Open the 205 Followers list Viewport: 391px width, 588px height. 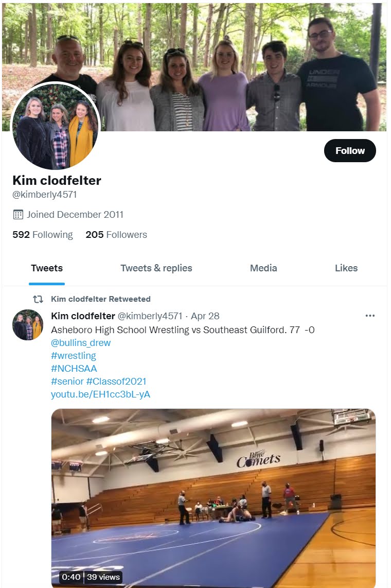pyautogui.click(x=116, y=235)
